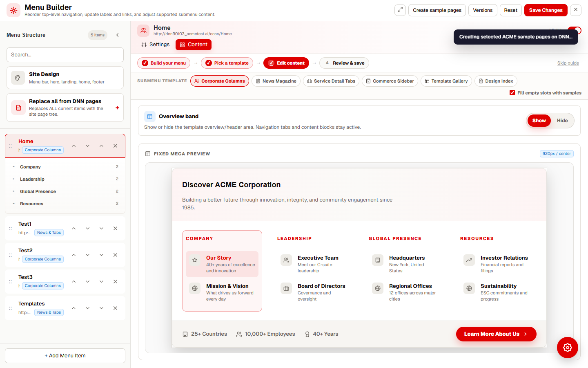Select the Corporate Columns template

(x=220, y=81)
